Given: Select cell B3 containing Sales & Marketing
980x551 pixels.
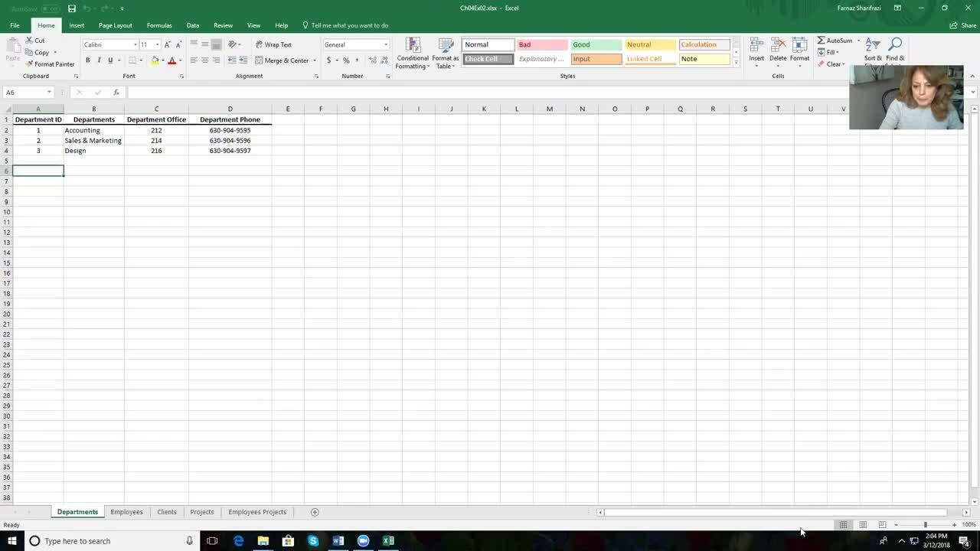Looking at the screenshot, I should point(93,141).
